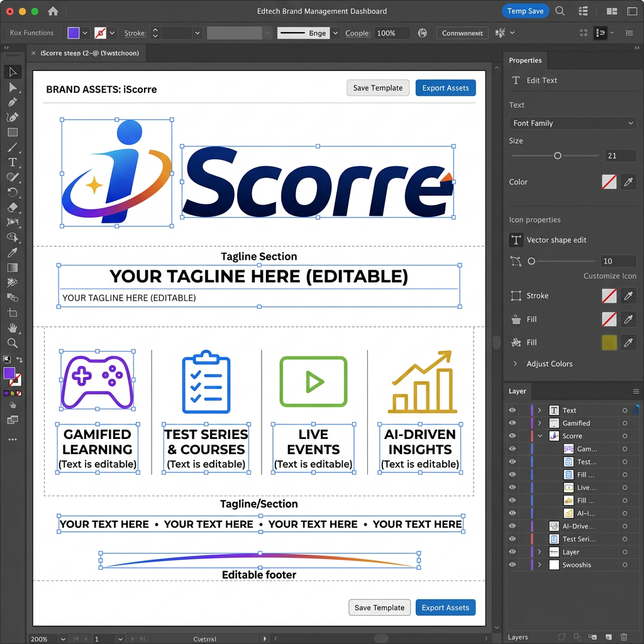Viewport: 644px width, 644px height.
Task: Target the Swooshis layer circle
Action: (x=625, y=565)
